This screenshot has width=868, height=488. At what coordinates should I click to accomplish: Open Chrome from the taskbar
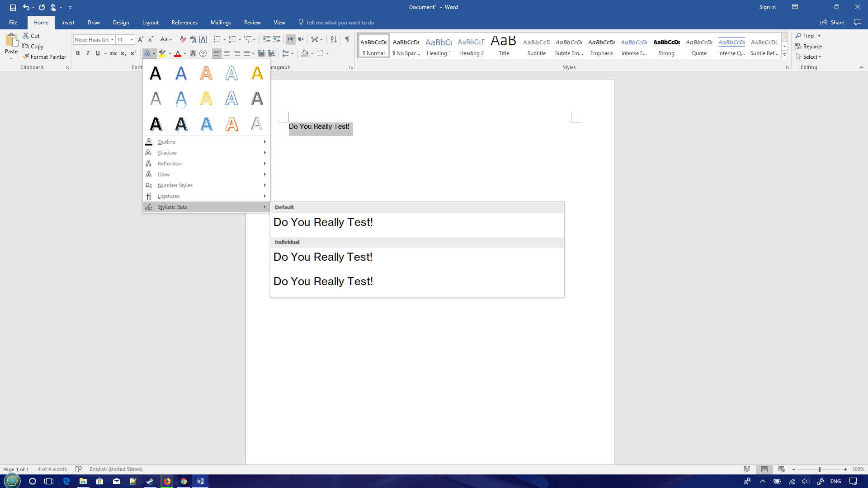coord(184,481)
